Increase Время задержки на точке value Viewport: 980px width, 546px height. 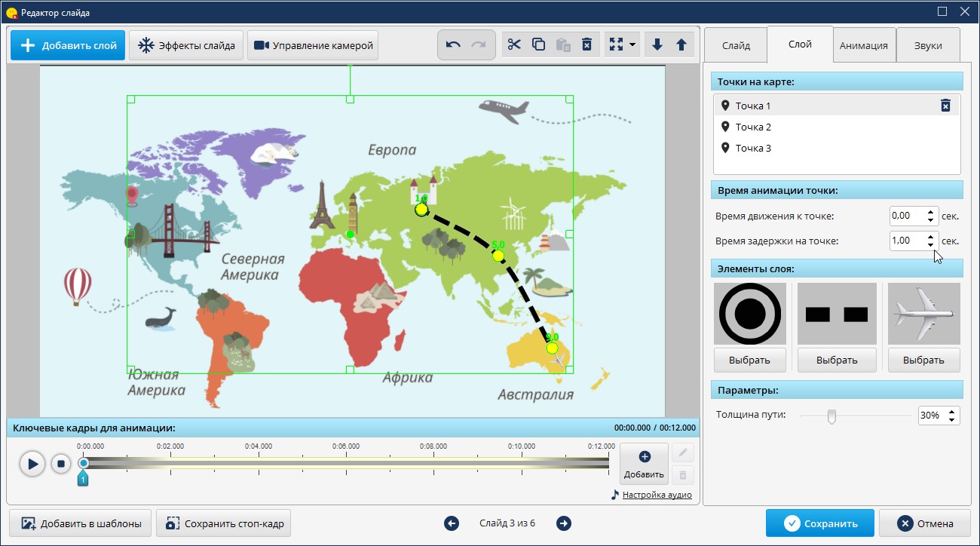931,237
